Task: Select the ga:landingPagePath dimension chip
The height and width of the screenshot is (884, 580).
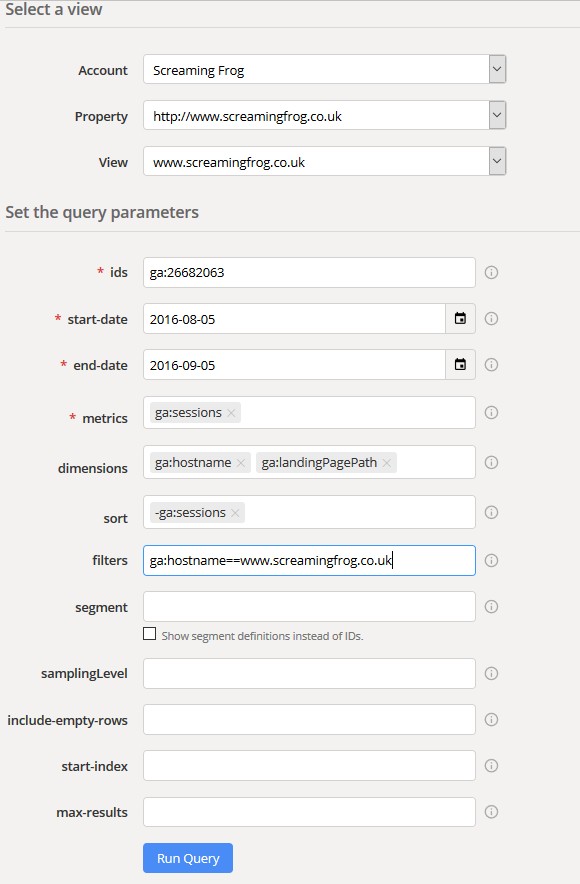Action: [319, 462]
